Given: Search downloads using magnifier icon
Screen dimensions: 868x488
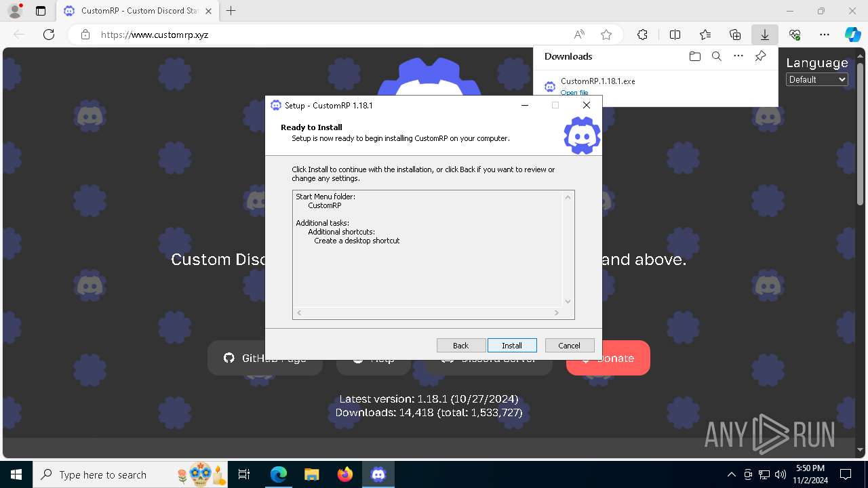Looking at the screenshot, I should click(716, 56).
